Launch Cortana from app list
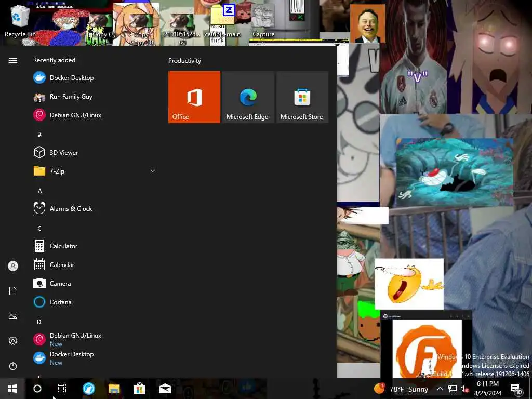Image resolution: width=532 pixels, height=399 pixels. point(95,302)
